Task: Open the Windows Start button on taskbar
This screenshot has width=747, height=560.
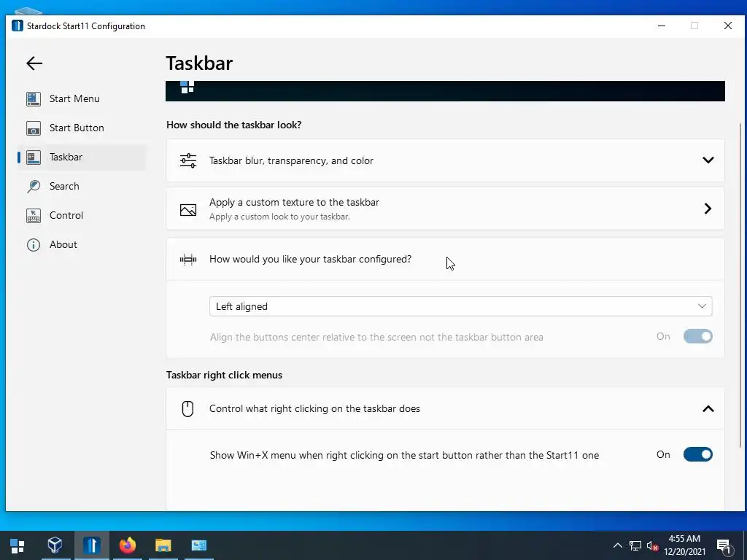Action: (18, 545)
